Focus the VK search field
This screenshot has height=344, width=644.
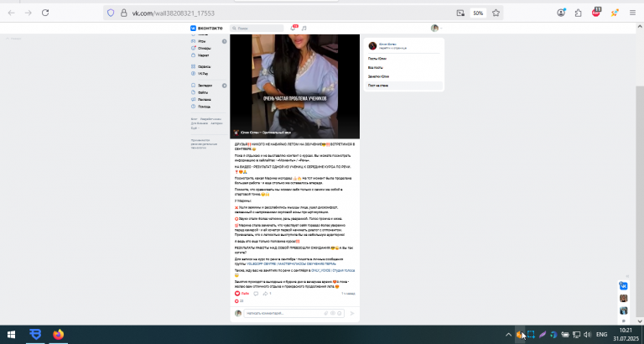[x=257, y=29]
